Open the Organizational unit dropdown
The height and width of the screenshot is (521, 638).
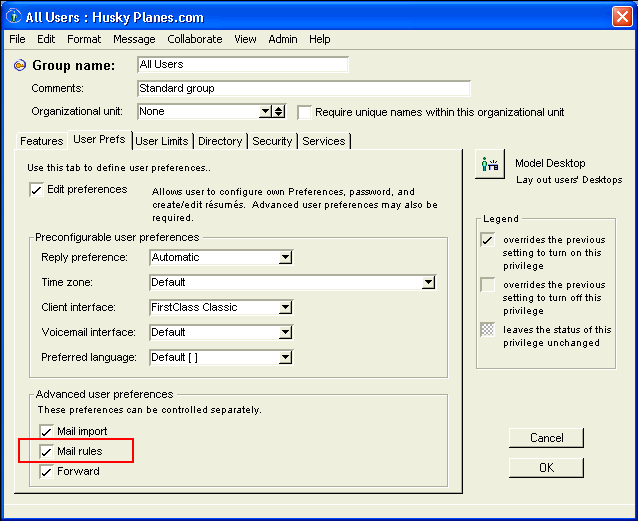pyautogui.click(x=265, y=112)
